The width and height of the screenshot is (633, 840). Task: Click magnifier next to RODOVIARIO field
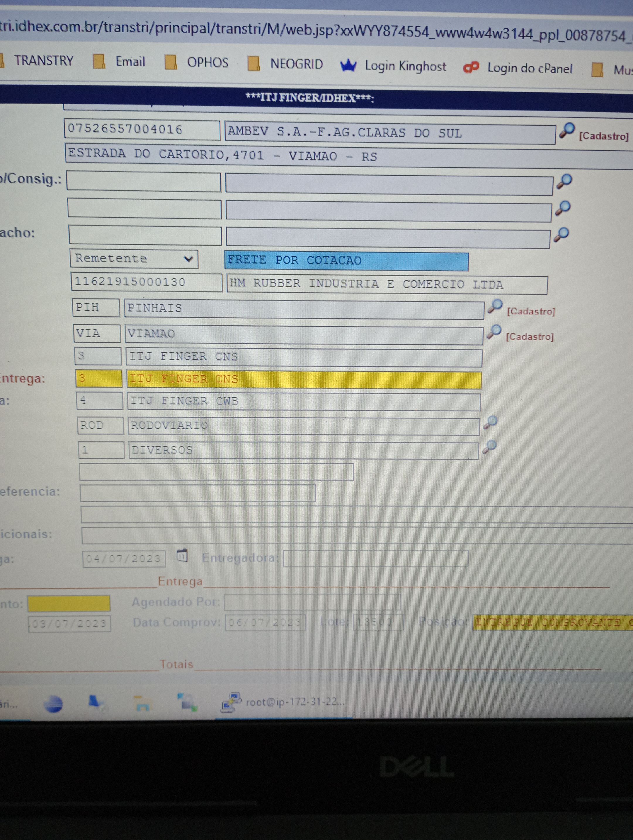click(490, 422)
